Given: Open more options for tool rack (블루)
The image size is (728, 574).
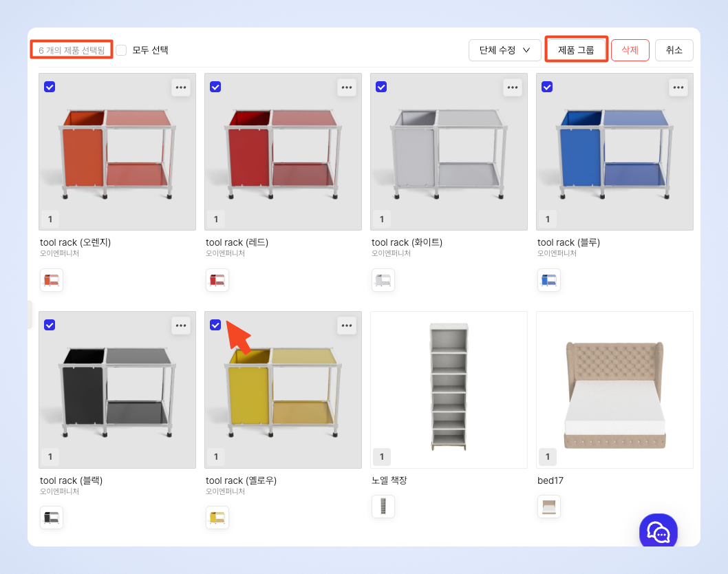Looking at the screenshot, I should (678, 87).
